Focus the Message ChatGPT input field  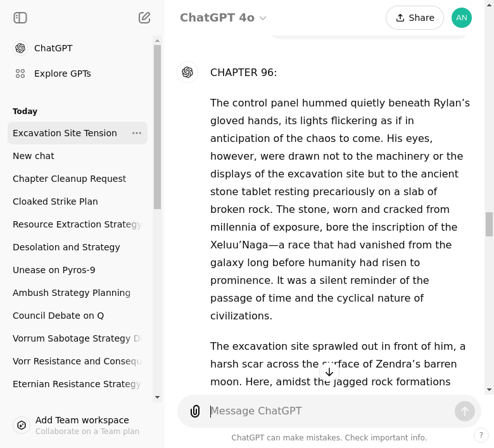tap(329, 411)
